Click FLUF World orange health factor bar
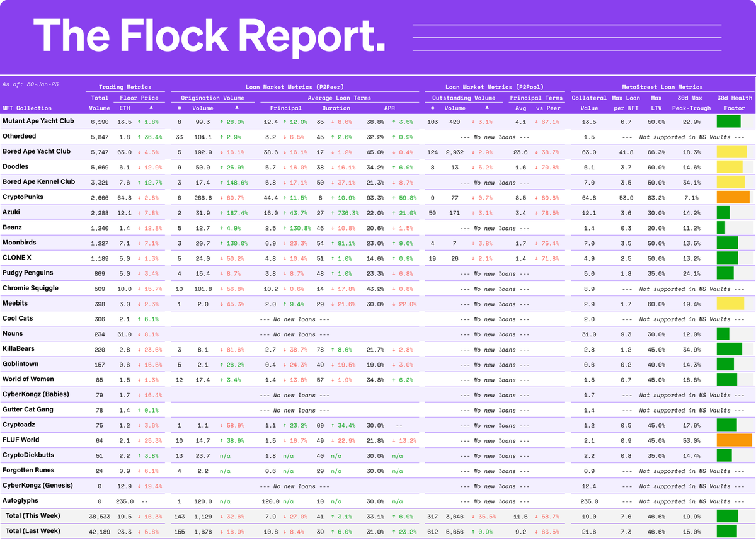This screenshot has width=756, height=543. click(x=735, y=440)
